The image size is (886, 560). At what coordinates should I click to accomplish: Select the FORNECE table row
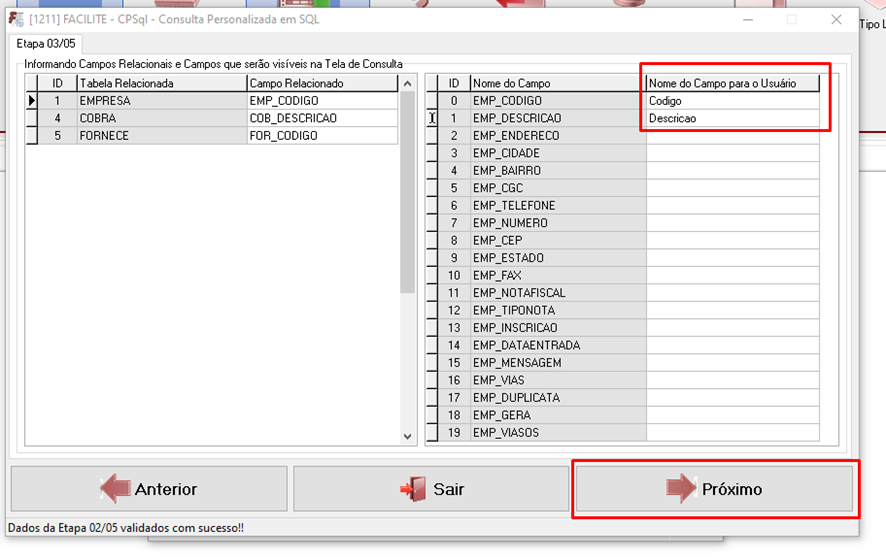click(161, 136)
